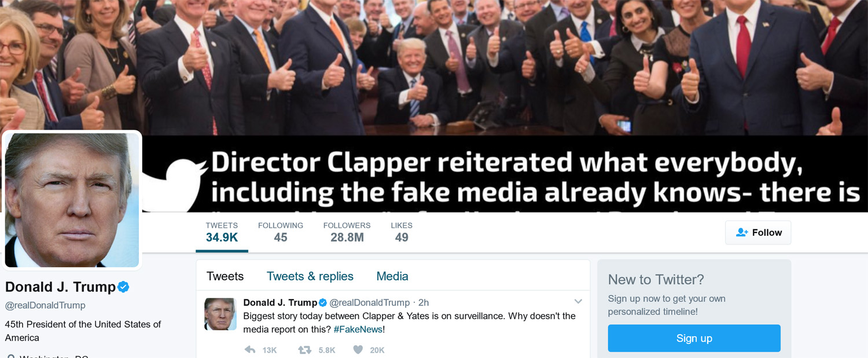Viewport: 868px width, 358px height.
Task: View the Followers 28.8M list
Action: pos(347,232)
